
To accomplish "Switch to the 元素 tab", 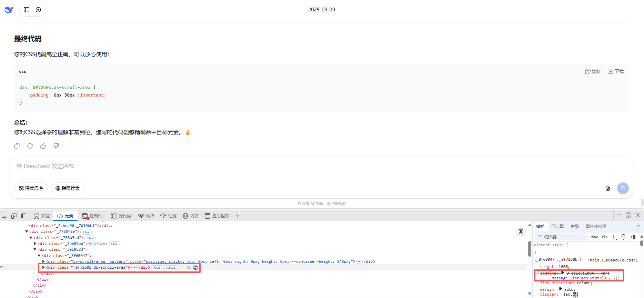I will (x=65, y=216).
